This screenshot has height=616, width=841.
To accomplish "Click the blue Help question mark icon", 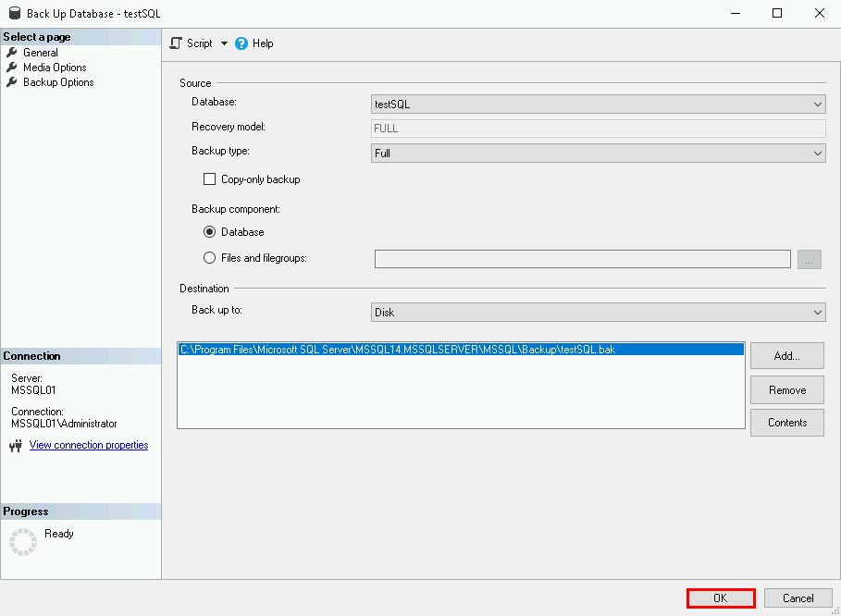I will (241, 43).
